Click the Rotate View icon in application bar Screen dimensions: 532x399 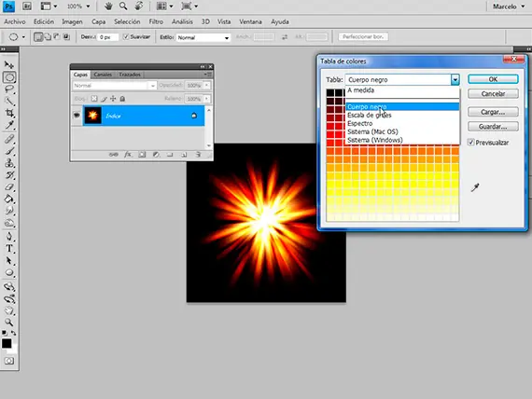pos(138,7)
